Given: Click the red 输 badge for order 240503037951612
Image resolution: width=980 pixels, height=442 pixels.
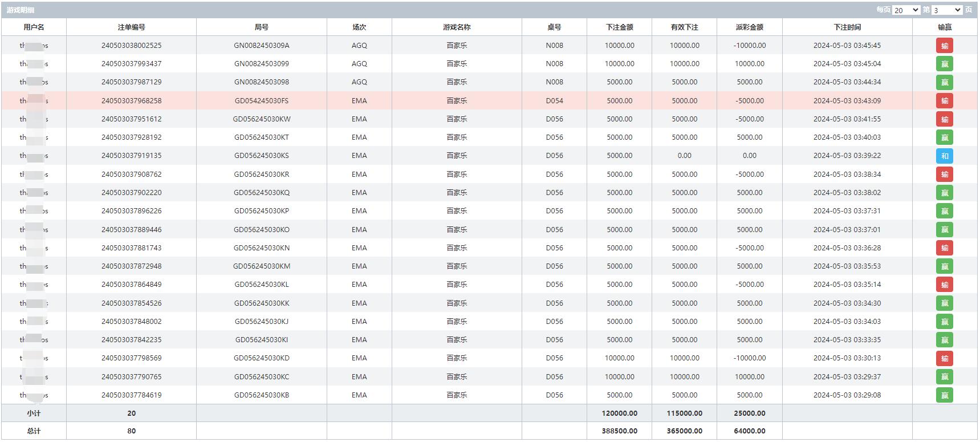Looking at the screenshot, I should coord(944,119).
